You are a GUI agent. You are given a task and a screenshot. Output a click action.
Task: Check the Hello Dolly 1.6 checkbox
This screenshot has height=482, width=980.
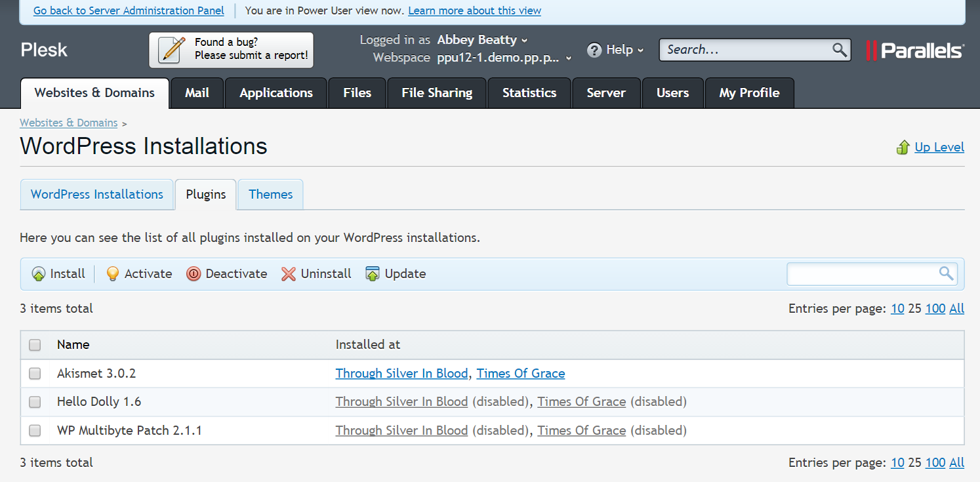[35, 402]
